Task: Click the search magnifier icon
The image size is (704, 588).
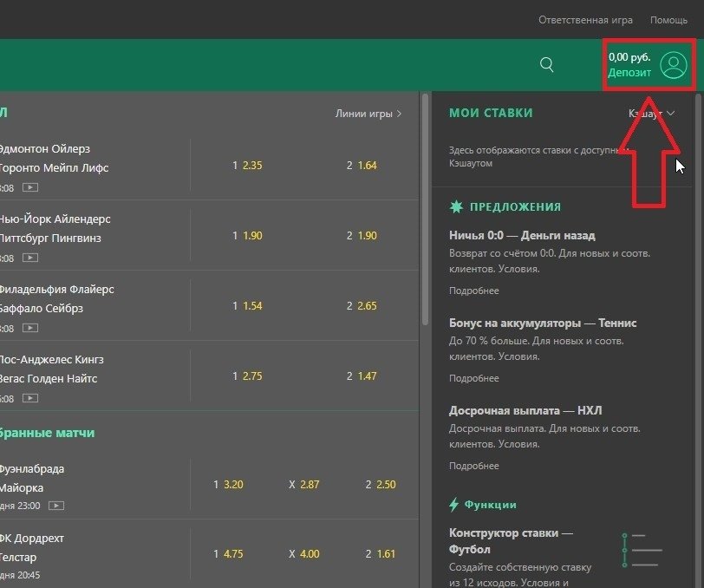Action: (x=546, y=65)
